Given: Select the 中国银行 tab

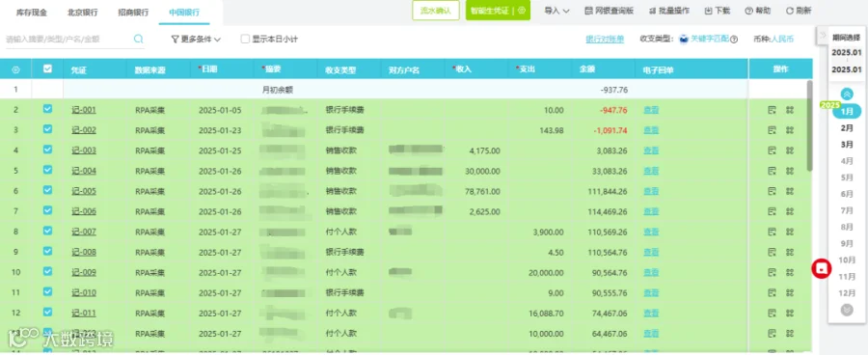Looking at the screenshot, I should coord(184,12).
